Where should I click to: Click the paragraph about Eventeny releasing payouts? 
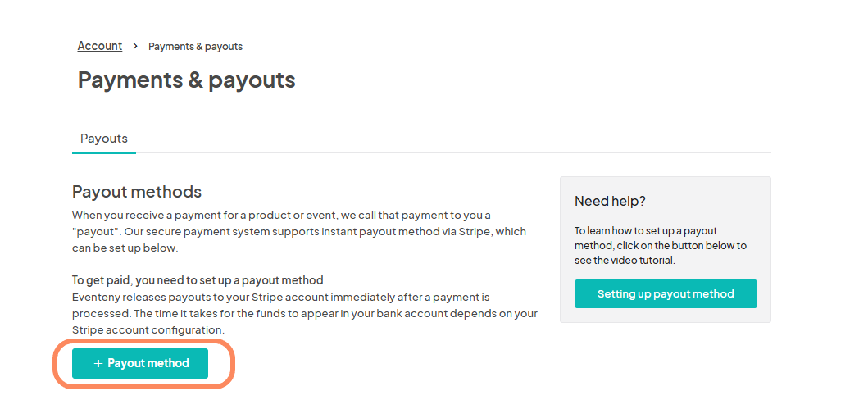305,313
